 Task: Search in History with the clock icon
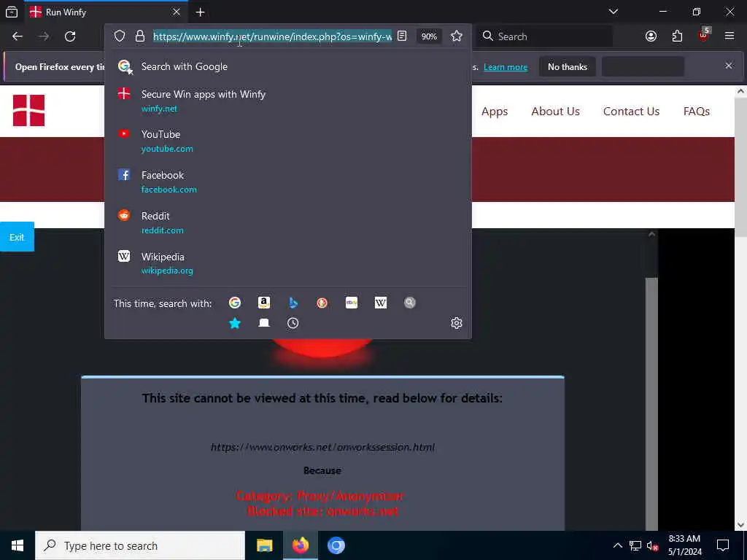coord(293,323)
